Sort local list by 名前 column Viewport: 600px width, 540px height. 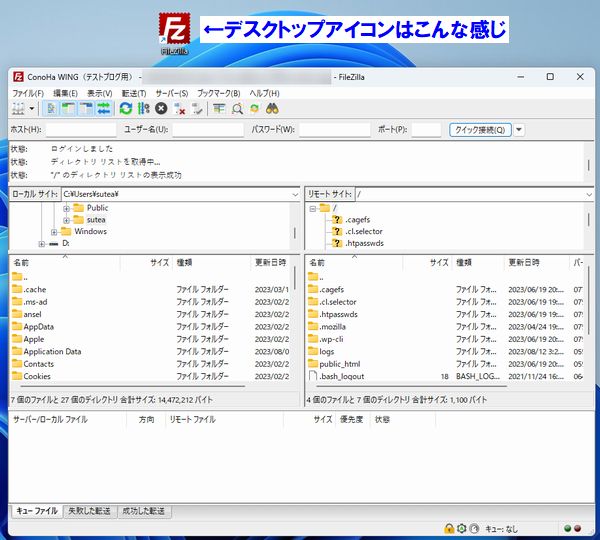[65, 263]
